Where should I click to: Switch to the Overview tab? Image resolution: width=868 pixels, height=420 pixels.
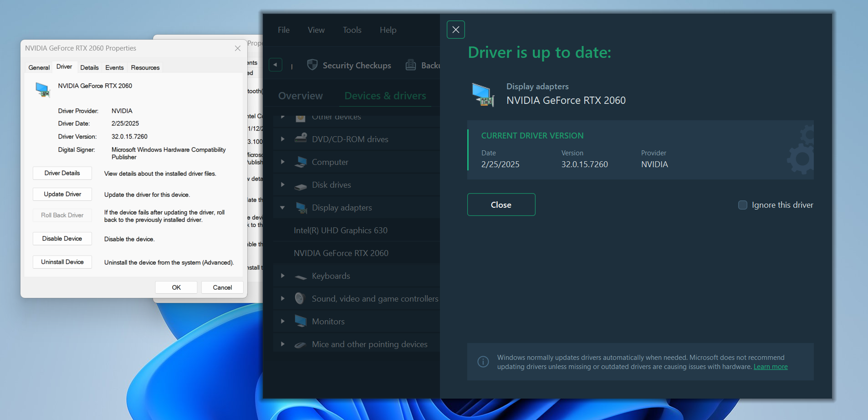click(301, 96)
